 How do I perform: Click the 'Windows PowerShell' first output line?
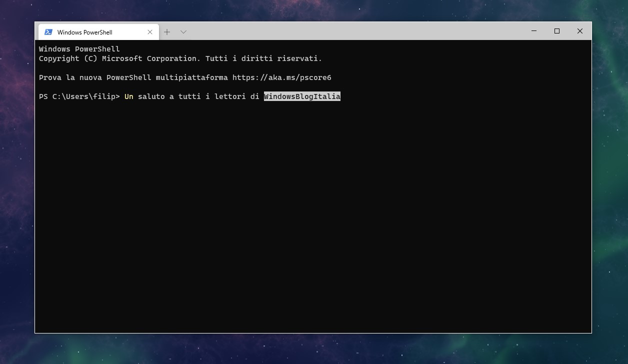click(79, 49)
